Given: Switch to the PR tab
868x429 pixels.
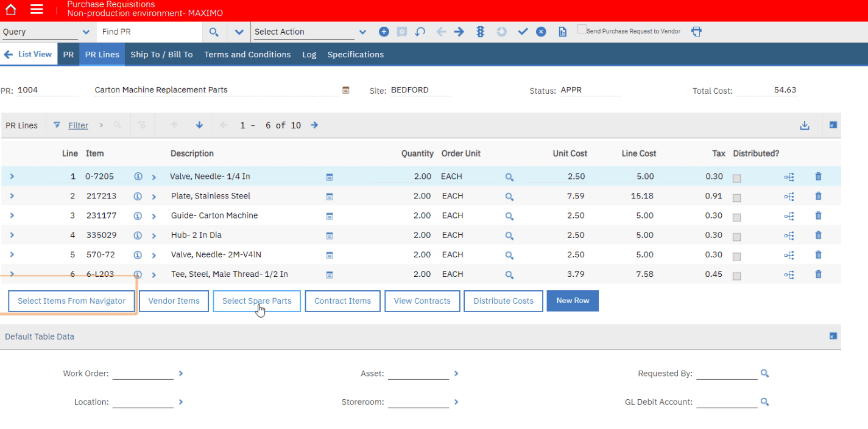Looking at the screenshot, I should (68, 54).
